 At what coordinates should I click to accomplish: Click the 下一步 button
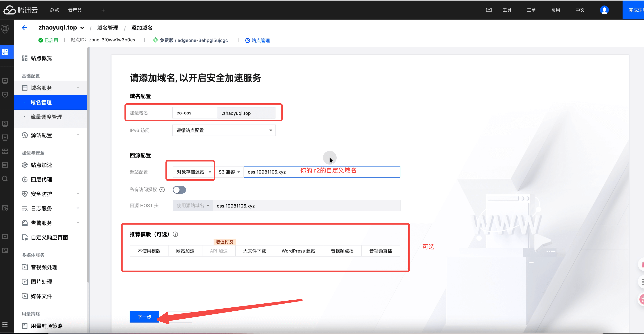(x=144, y=317)
